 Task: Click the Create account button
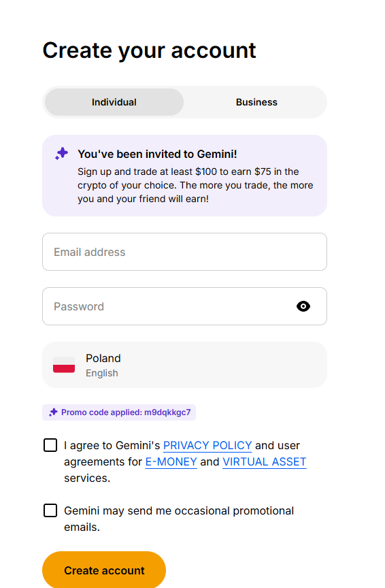104,570
